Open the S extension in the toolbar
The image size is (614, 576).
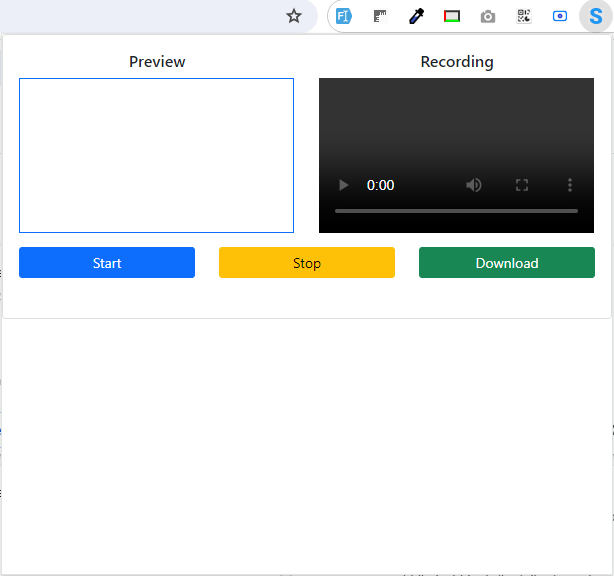[x=596, y=16]
